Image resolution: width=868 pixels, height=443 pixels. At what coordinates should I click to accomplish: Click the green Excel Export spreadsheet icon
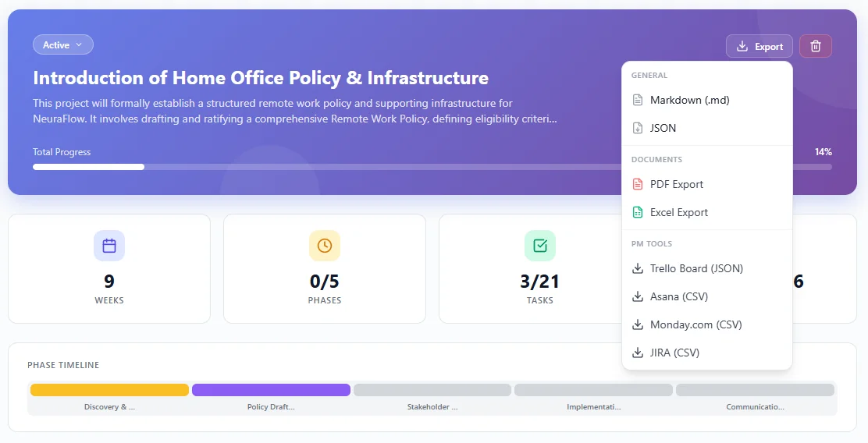pyautogui.click(x=638, y=213)
